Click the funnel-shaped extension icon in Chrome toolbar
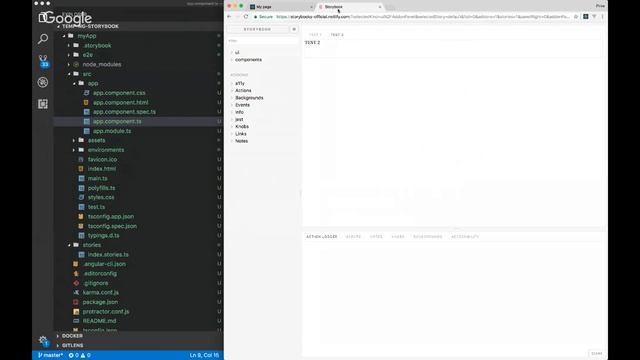 594,17
